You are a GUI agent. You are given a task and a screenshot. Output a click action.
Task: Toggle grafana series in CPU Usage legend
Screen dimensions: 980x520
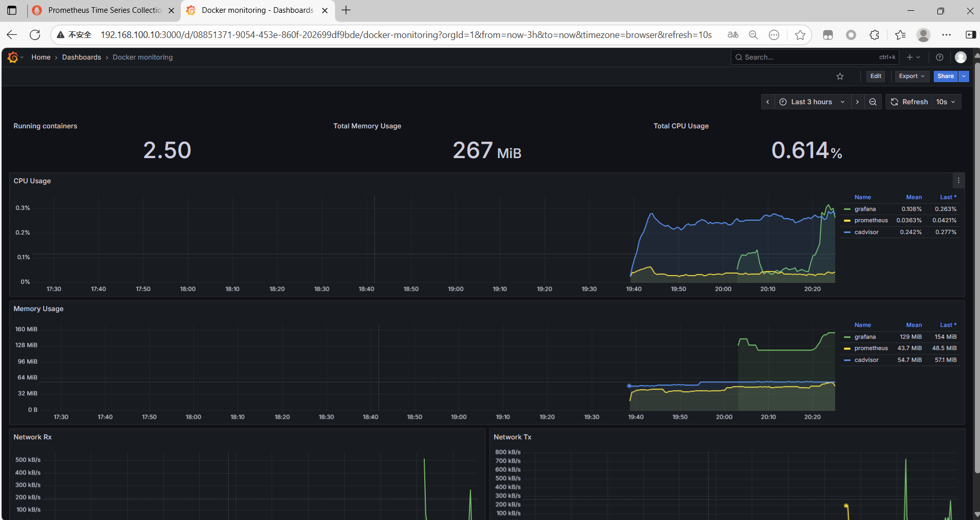tap(865, 209)
